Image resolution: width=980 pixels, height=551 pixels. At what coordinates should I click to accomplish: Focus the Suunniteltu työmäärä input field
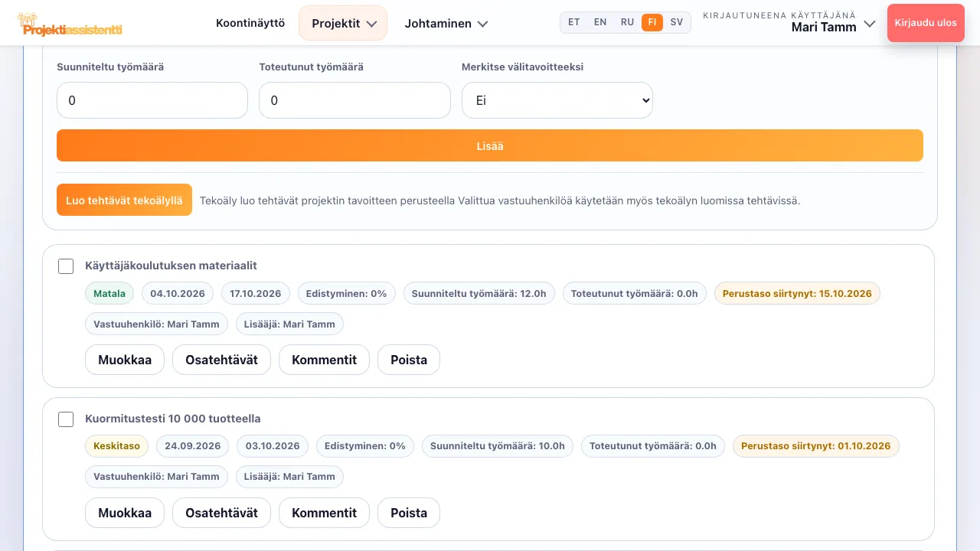pyautogui.click(x=152, y=100)
